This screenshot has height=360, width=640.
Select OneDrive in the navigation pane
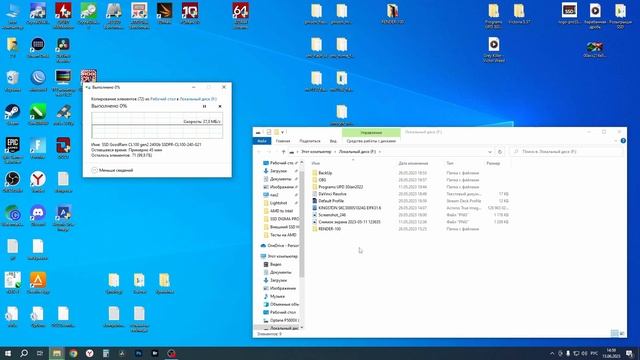coord(280,246)
